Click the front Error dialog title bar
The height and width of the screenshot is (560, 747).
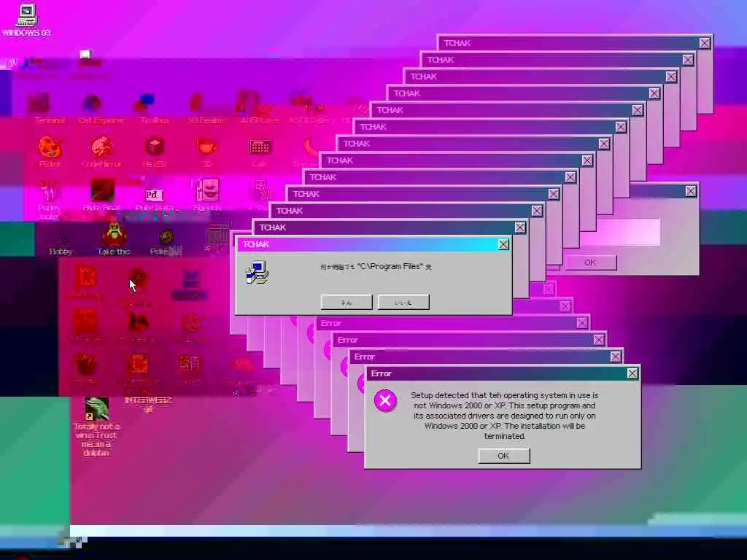(x=503, y=373)
